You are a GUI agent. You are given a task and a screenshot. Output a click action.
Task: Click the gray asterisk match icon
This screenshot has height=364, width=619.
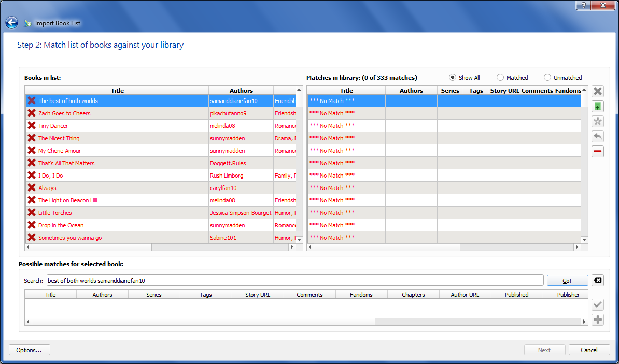[598, 122]
